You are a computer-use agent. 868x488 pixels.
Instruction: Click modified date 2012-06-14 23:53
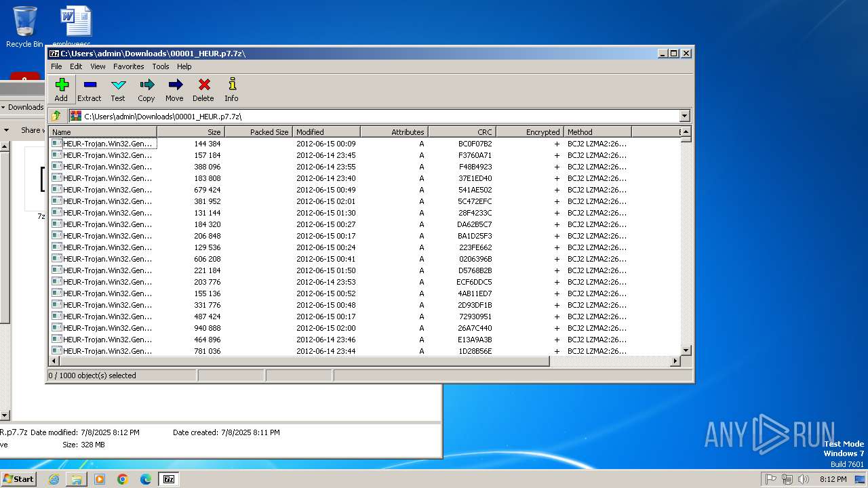(x=325, y=282)
